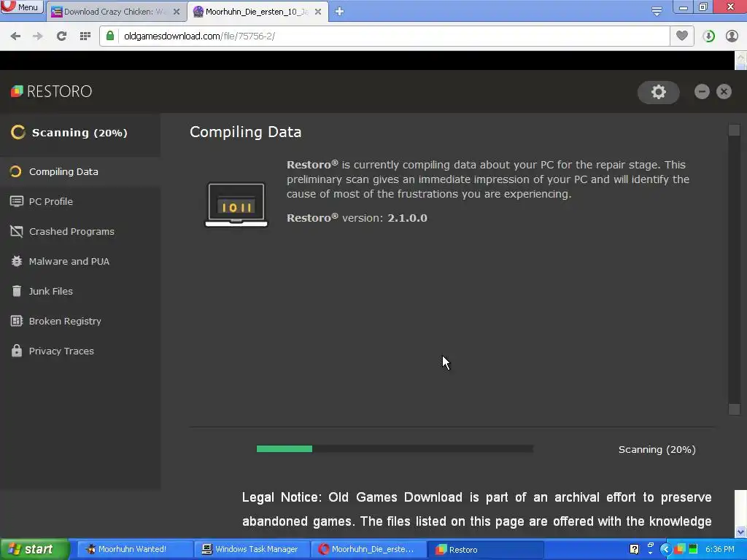The width and height of the screenshot is (747, 560).
Task: Click the Privacy Traces lock icon
Action: tap(16, 351)
